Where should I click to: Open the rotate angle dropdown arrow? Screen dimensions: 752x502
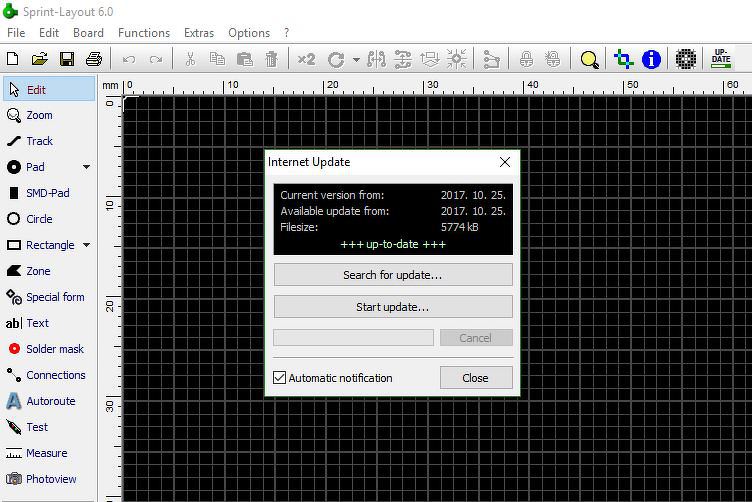tap(356, 60)
